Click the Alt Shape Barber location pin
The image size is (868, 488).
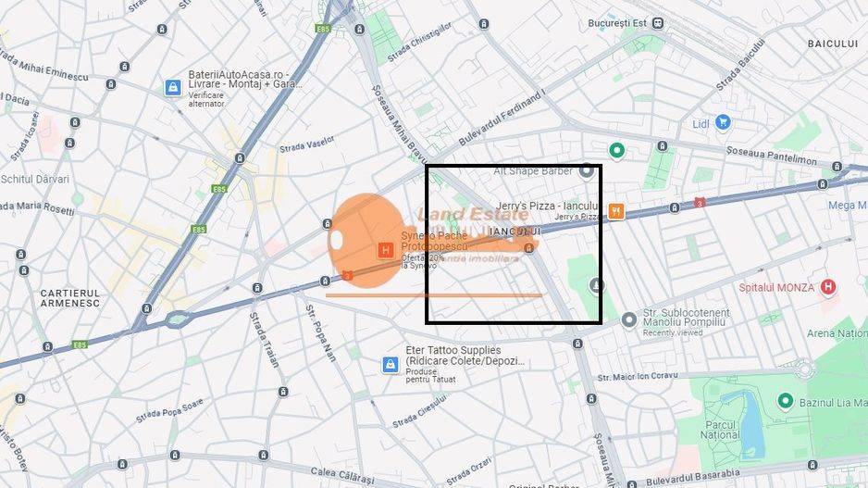pyautogui.click(x=587, y=171)
